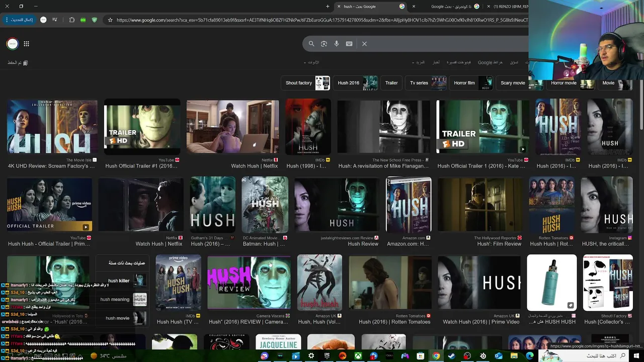The height and width of the screenshot is (362, 644).
Task: Filter images by Hush 2016 chip
Action: click(x=356, y=83)
